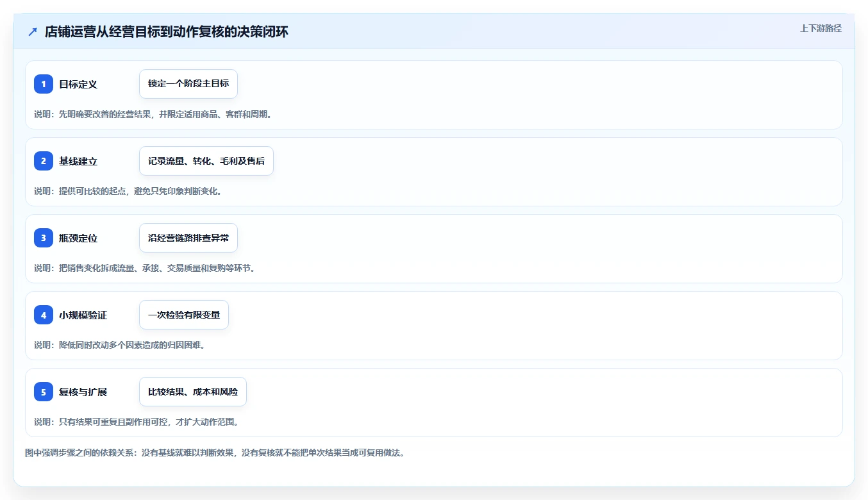The height and width of the screenshot is (500, 868).
Task: Click the description starting 只有结果可重复
Action: pos(137,422)
